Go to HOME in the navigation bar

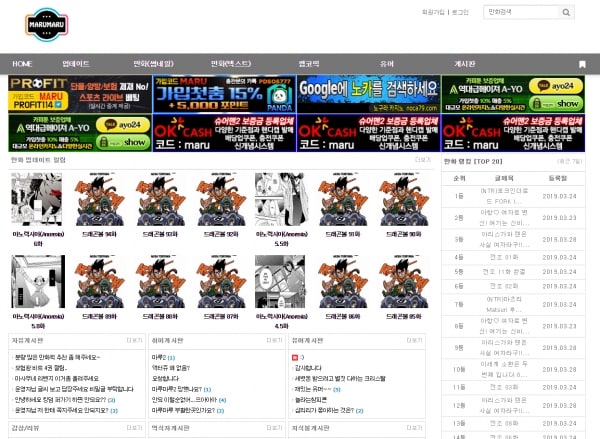[x=22, y=64]
